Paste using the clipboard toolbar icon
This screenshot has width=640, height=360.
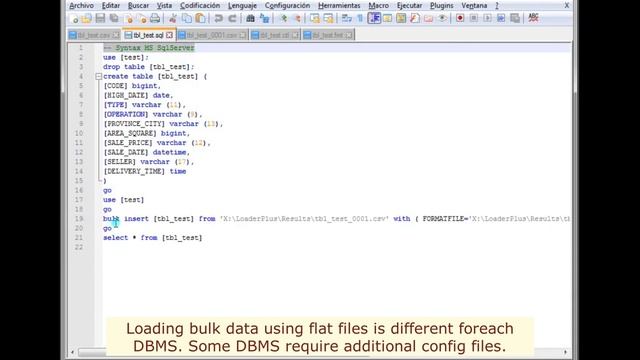point(200,18)
